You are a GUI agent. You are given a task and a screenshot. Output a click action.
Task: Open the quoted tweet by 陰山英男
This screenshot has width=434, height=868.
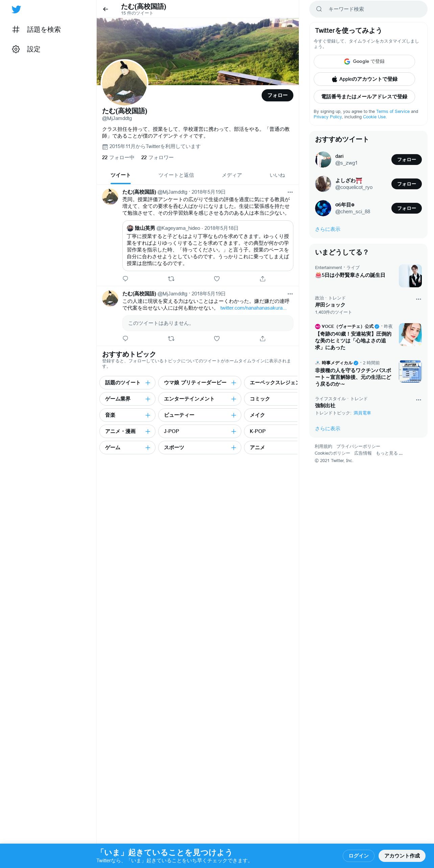coord(208,246)
